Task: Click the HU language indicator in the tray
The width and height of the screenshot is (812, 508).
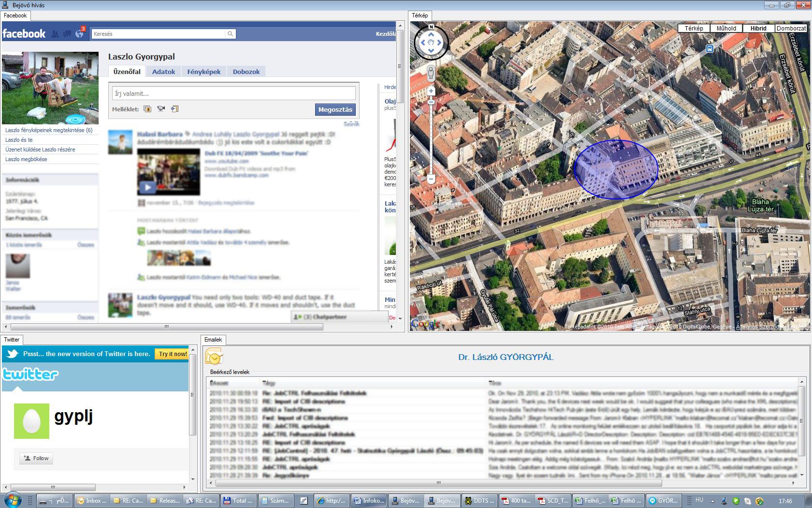Action: click(699, 500)
